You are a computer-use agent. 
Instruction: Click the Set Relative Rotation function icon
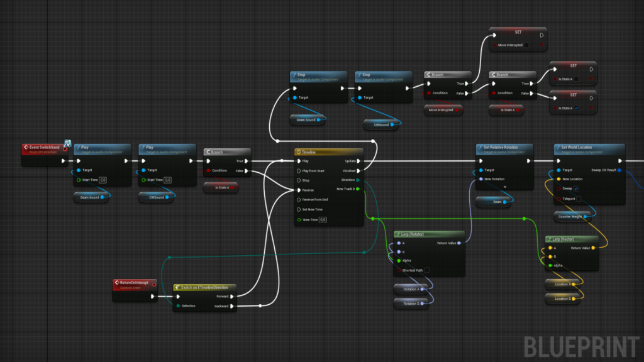[480, 147]
